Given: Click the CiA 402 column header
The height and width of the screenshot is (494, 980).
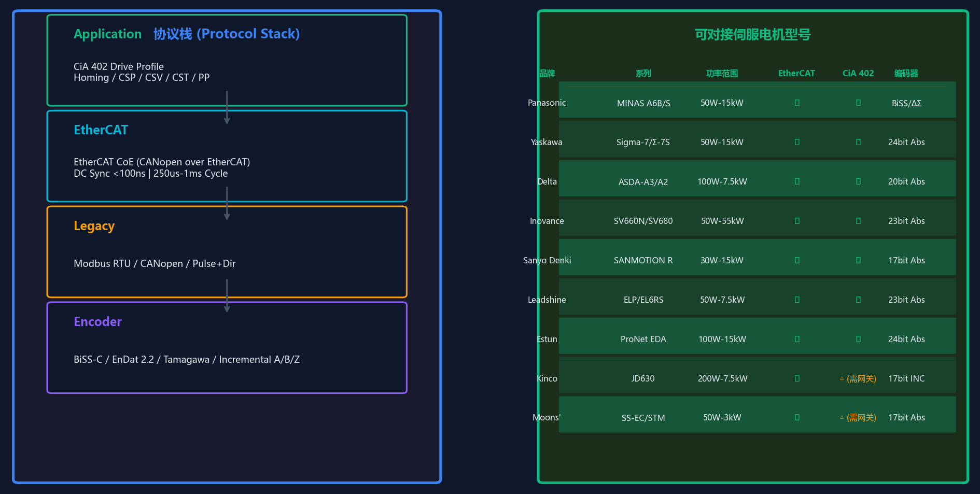Looking at the screenshot, I should tap(858, 74).
